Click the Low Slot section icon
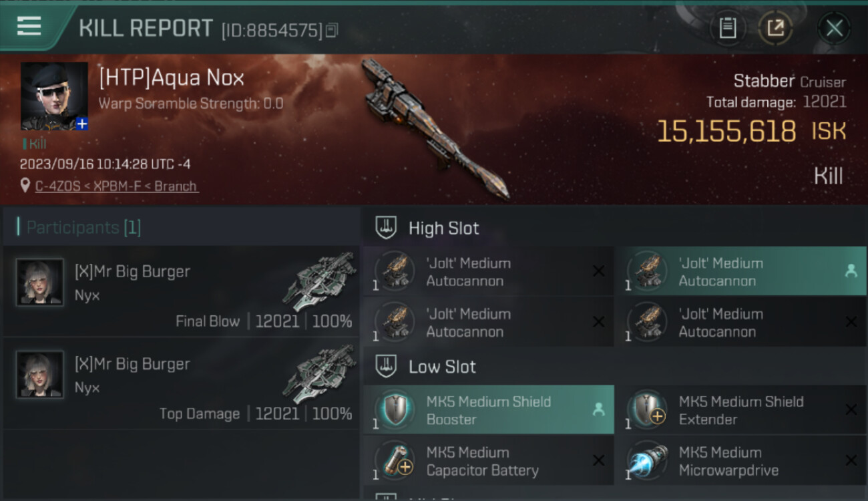868x501 pixels. [386, 366]
